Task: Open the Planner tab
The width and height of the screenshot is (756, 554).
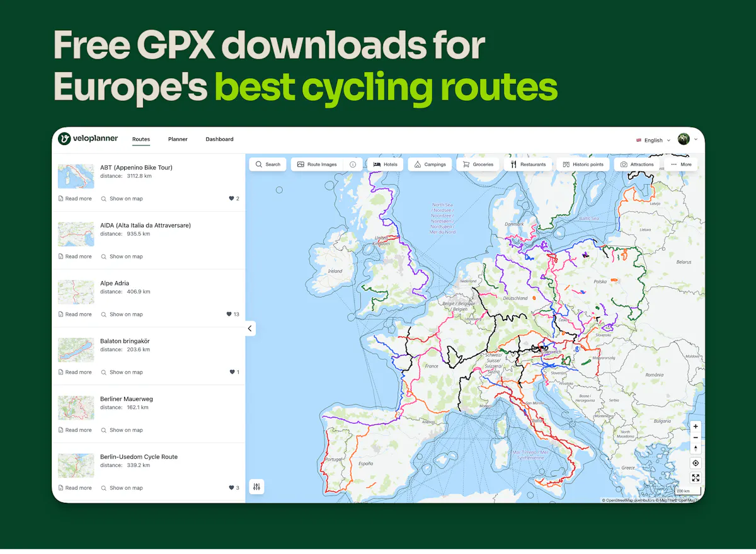Action: coord(178,139)
